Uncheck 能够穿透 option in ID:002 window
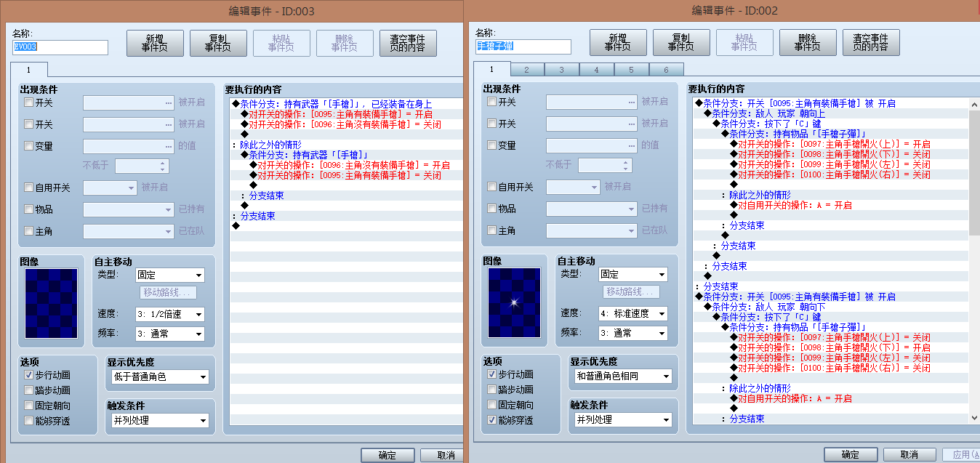This screenshot has width=980, height=463. [x=492, y=420]
